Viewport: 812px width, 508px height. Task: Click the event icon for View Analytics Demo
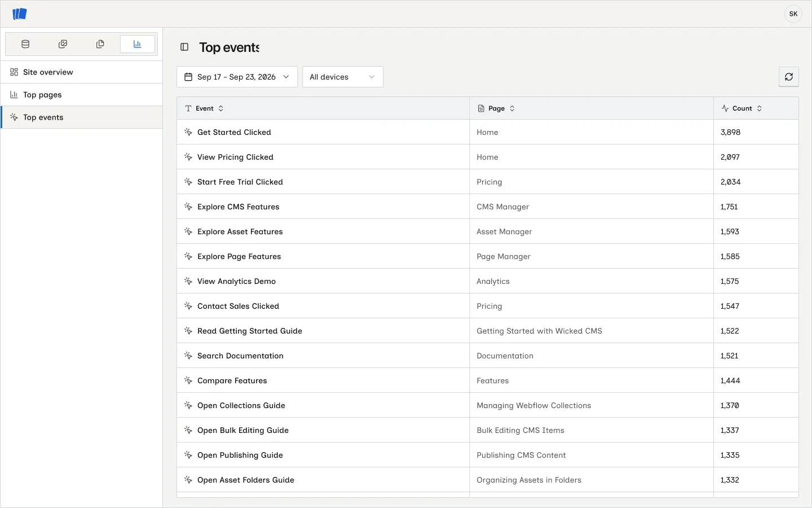[188, 281]
